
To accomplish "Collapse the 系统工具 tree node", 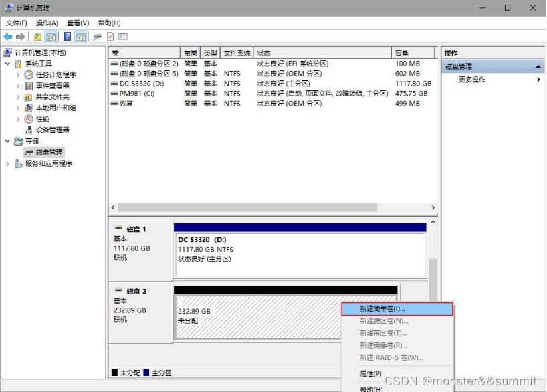I will pyautogui.click(x=7, y=64).
